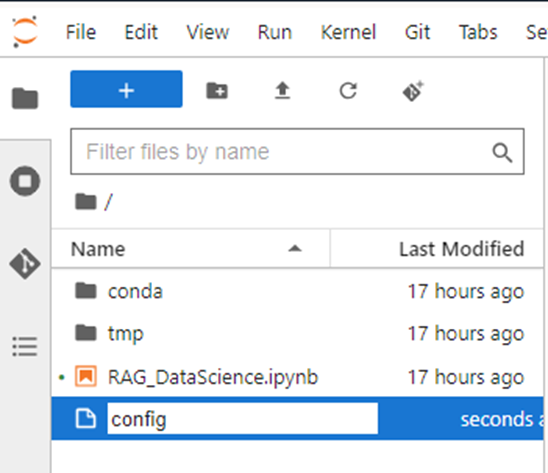This screenshot has width=548, height=473.
Task: Select the RAG_DataScience.ipynb notebook
Action: click(297, 377)
